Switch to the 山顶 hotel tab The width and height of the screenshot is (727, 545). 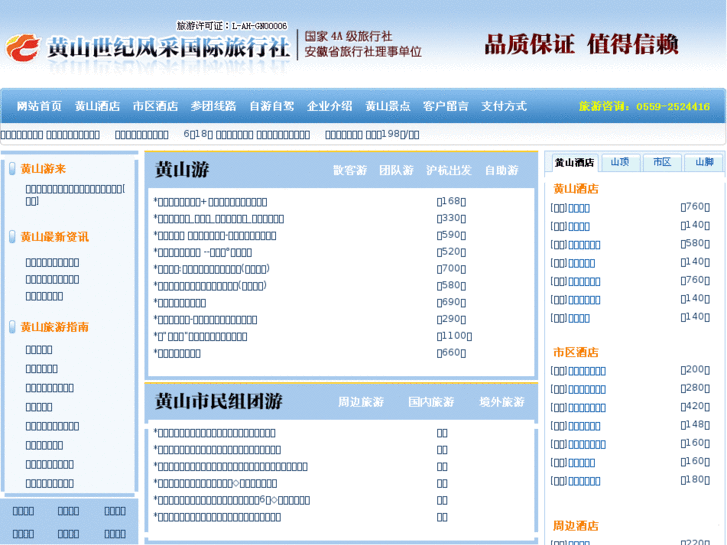[619, 162]
